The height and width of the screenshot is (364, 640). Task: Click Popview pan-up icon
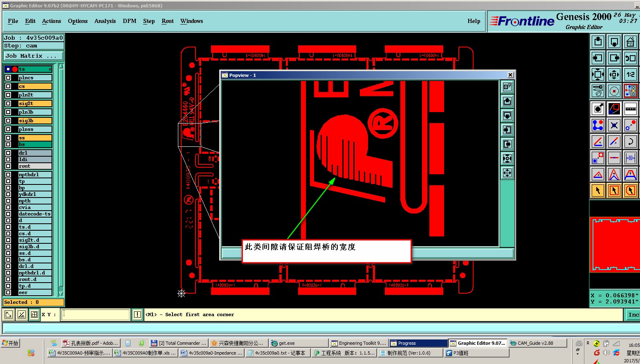pos(507,101)
